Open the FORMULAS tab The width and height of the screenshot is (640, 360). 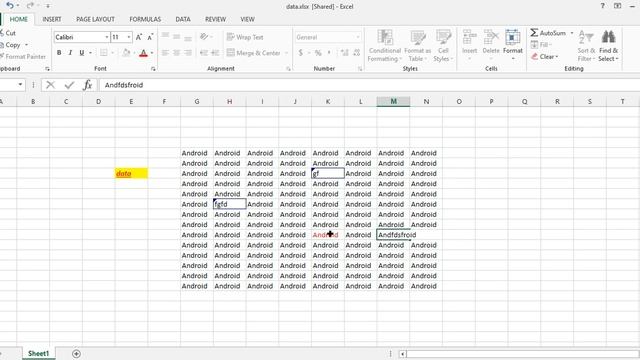tap(145, 19)
